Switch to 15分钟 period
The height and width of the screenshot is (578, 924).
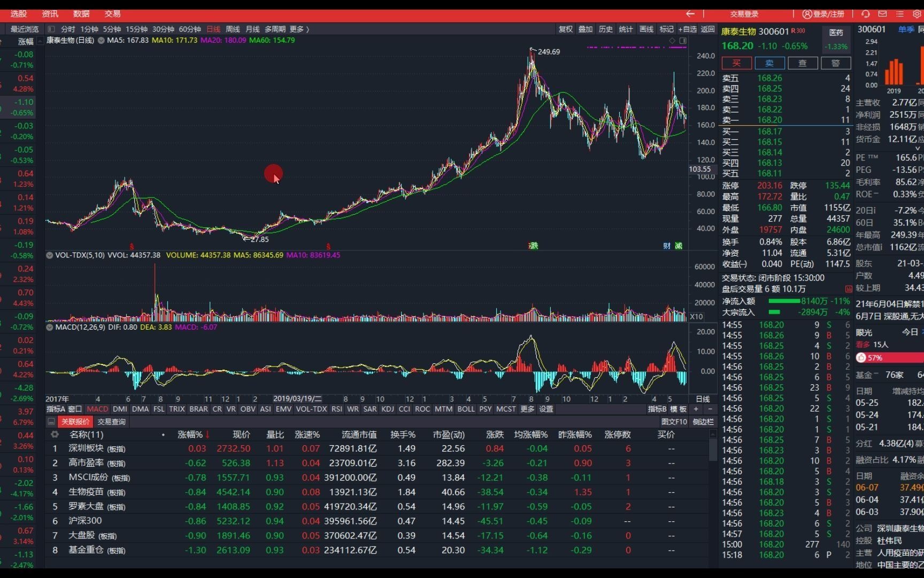point(136,29)
